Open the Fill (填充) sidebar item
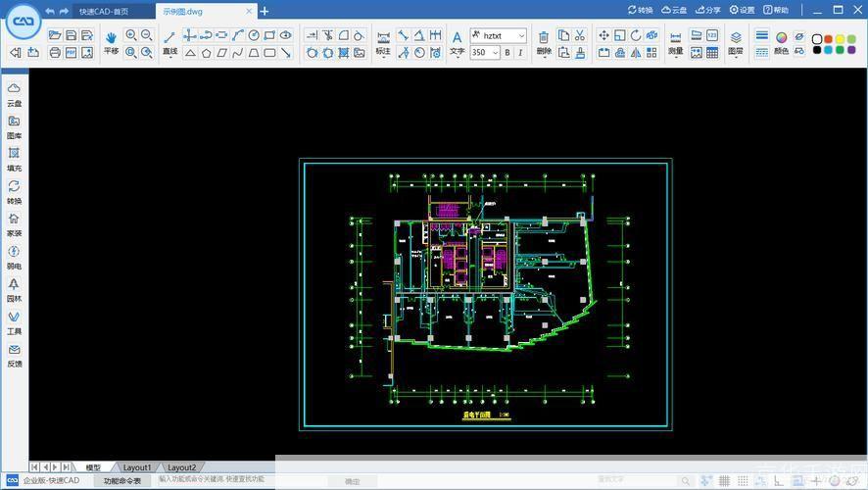This screenshot has width=868, height=490. pyautogui.click(x=14, y=160)
